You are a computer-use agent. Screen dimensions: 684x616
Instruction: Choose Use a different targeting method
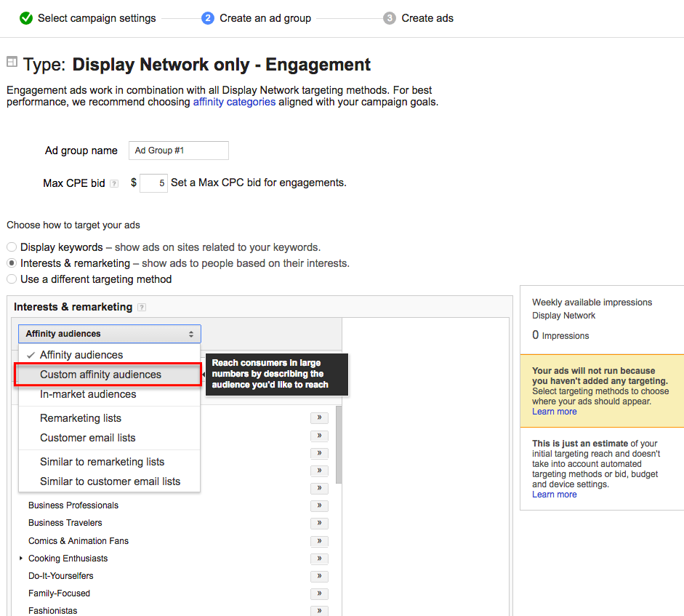pos(12,279)
